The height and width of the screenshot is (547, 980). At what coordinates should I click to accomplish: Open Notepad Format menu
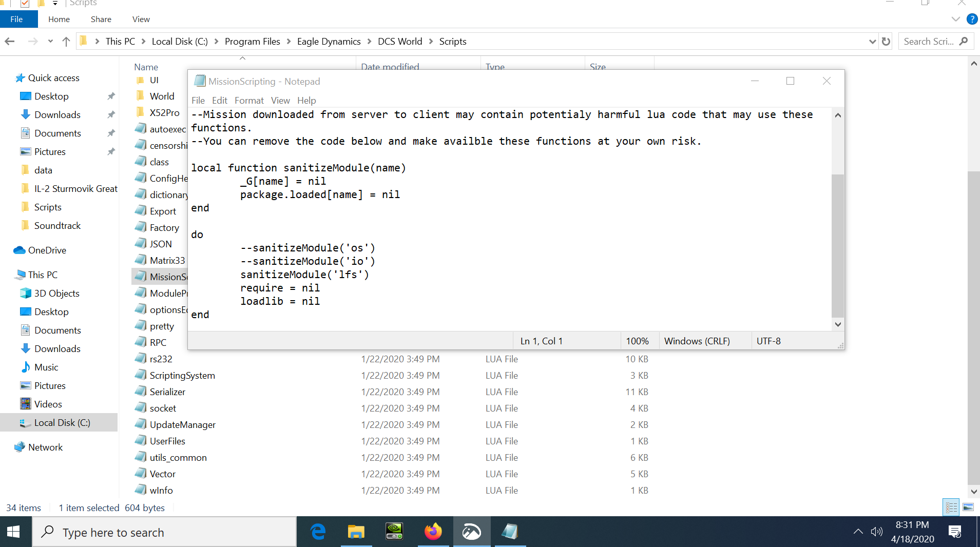coord(249,101)
